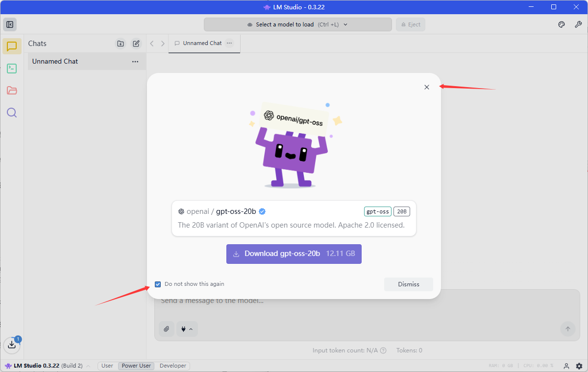This screenshot has height=372, width=588.
Task: Close the gpt-oss promotion dialog
Action: click(427, 87)
